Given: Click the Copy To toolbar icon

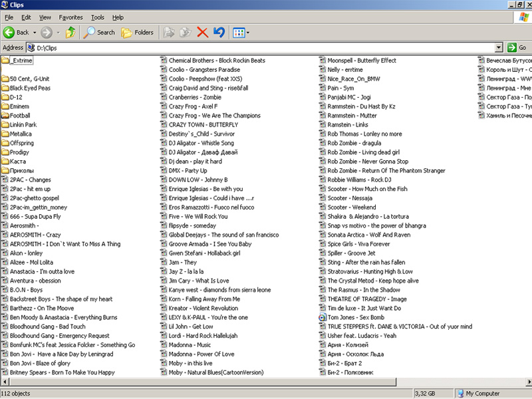Looking at the screenshot, I should click(186, 33).
